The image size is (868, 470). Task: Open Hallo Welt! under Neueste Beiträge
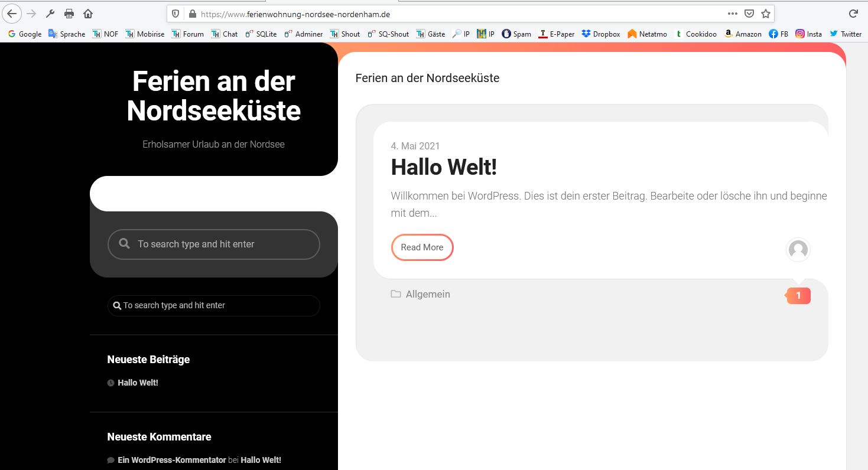click(138, 383)
